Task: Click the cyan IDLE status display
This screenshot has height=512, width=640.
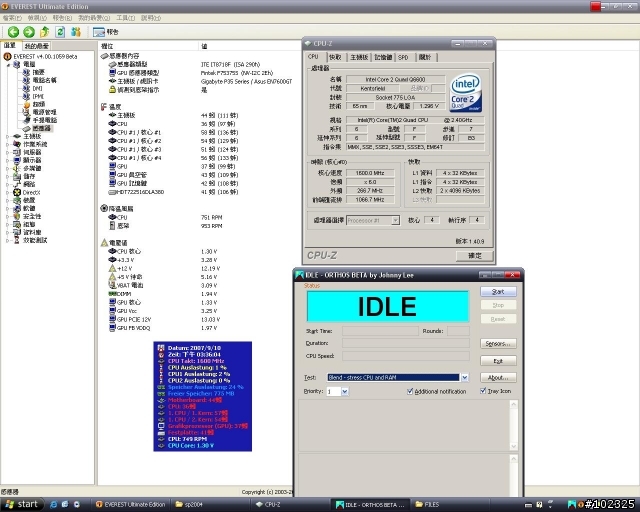Action: [387, 306]
